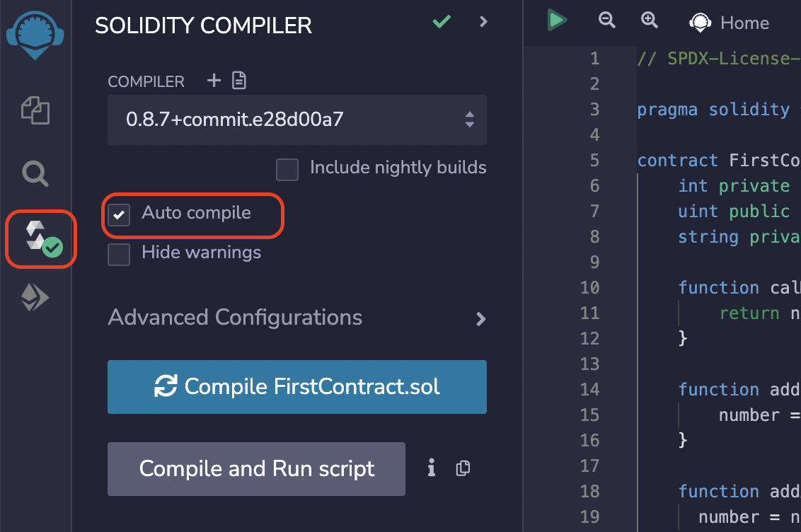Click editor line number 14

pos(590,390)
